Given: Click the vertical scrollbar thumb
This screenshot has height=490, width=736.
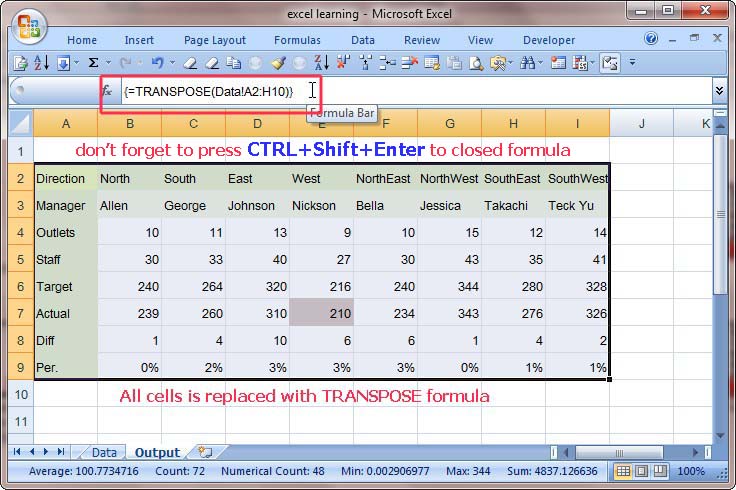Looking at the screenshot, I should pyautogui.click(x=721, y=214).
